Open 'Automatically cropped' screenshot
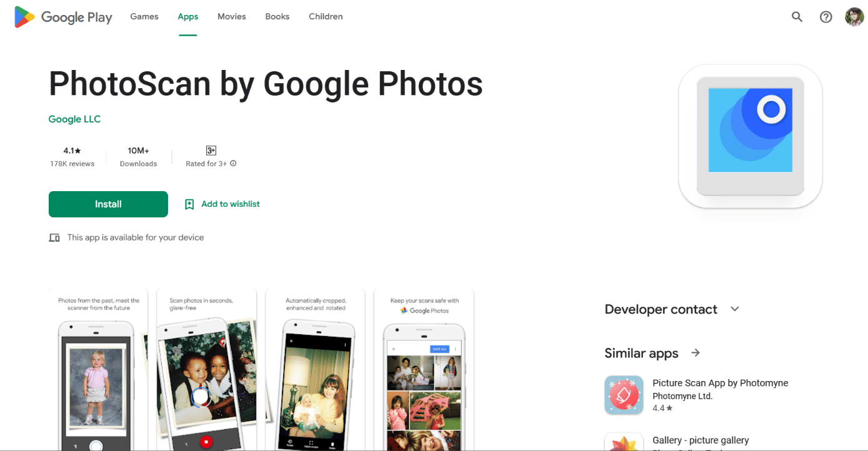This screenshot has width=868, height=451. (x=316, y=370)
